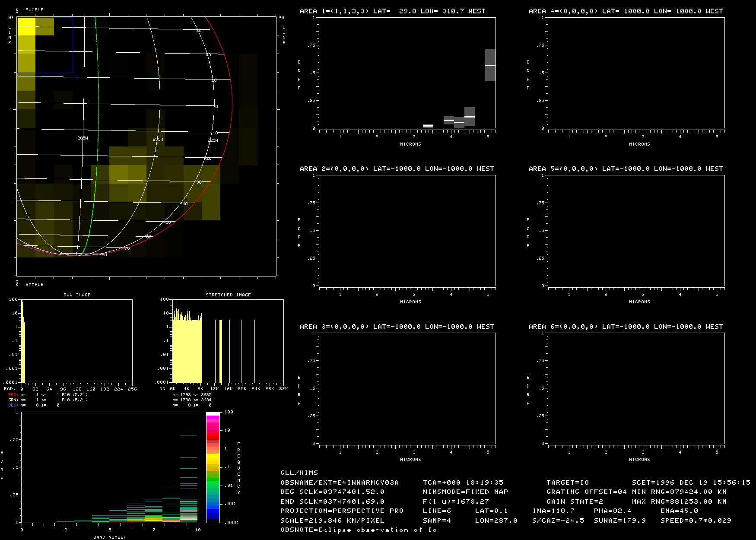Click inside the AREA 6 spectrum plot
The height and width of the screenshot is (540, 756).
pos(636,388)
